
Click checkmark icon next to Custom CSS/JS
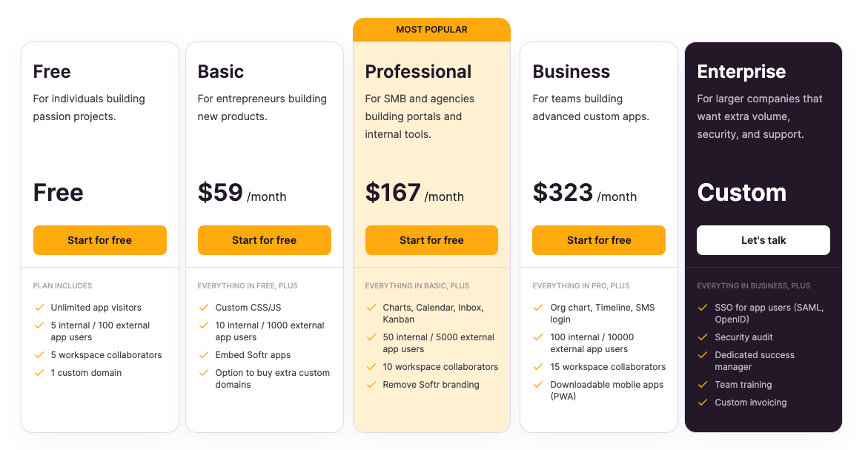click(204, 308)
